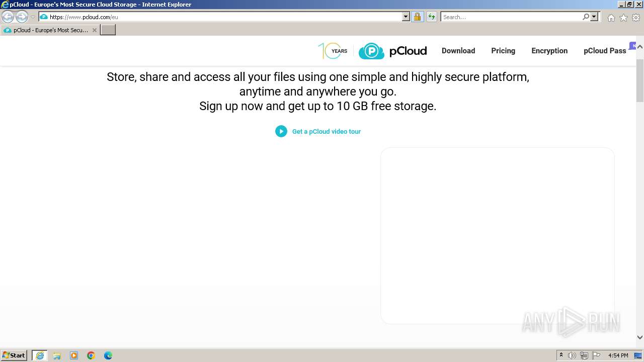Screen dimensions: 644x362
Task: Select the pCloud browser tab
Action: [x=50, y=30]
